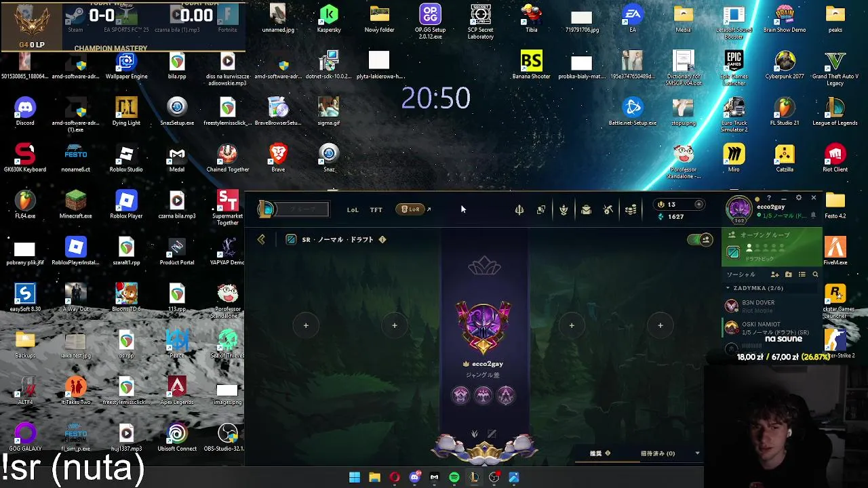Select the Kaspersky desktop shortcut
The width and height of the screenshot is (868, 488).
pos(329,19)
